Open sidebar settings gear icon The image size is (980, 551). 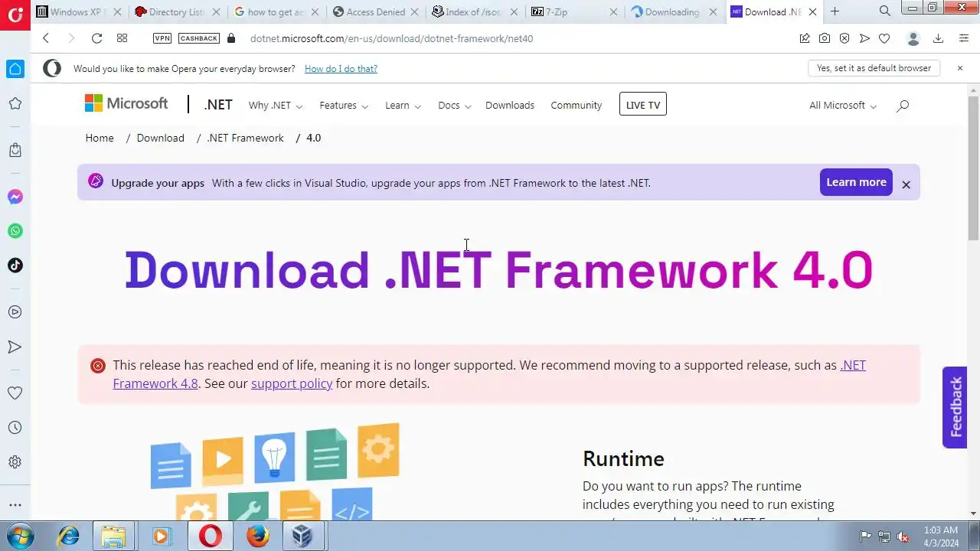tap(15, 462)
